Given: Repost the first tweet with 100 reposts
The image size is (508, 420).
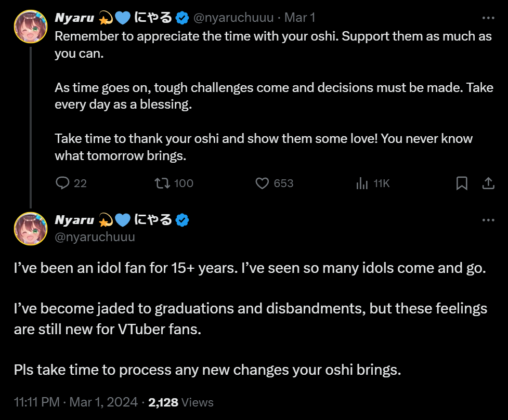Looking at the screenshot, I should pyautogui.click(x=162, y=183).
